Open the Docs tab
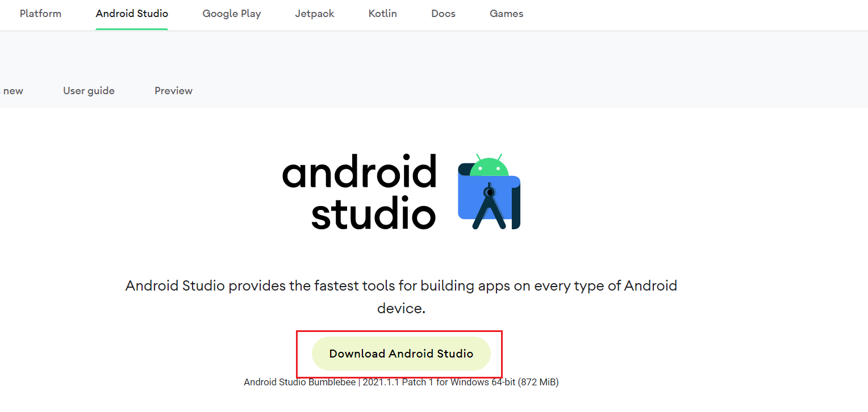This screenshot has width=868, height=412. coord(443,14)
